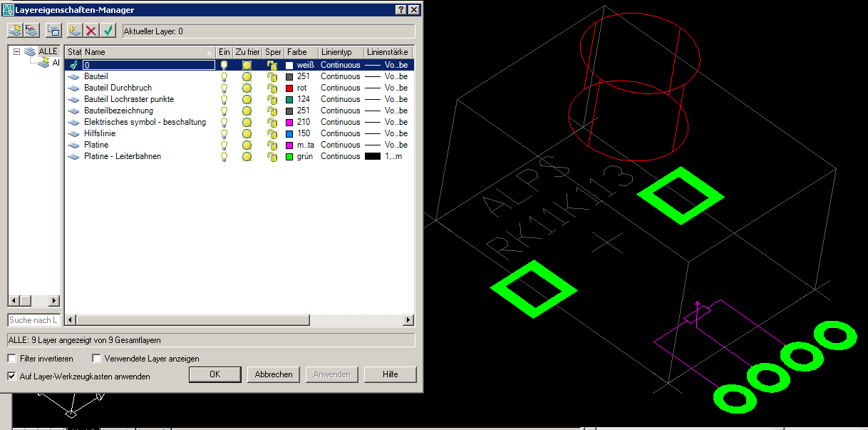Image resolution: width=868 pixels, height=430 pixels.
Task: Open the Layer States Manager icon
Action: [x=54, y=31]
